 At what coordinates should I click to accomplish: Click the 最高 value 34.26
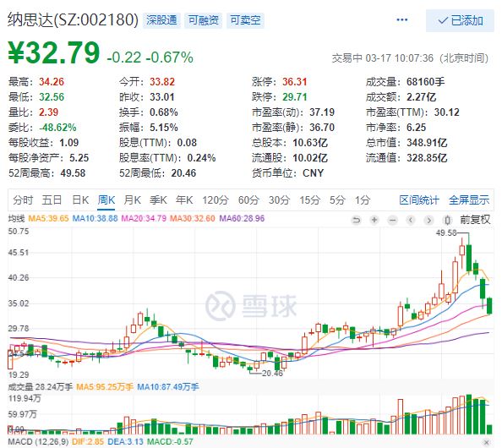click(x=52, y=82)
